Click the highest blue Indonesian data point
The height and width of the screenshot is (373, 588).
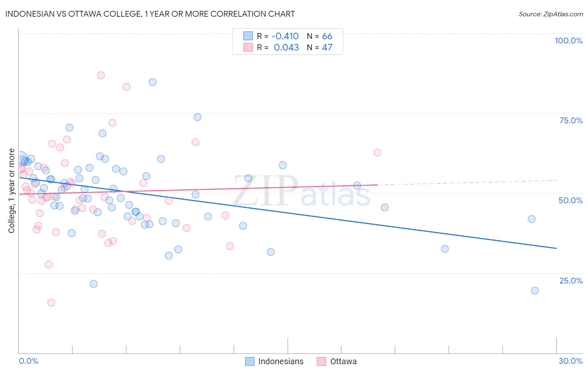coord(153,82)
